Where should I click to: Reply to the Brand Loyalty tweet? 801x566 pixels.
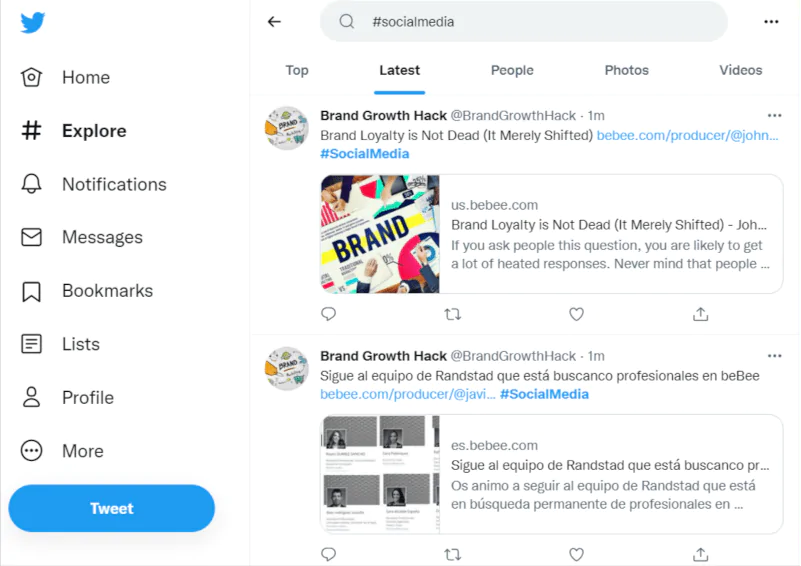328,314
